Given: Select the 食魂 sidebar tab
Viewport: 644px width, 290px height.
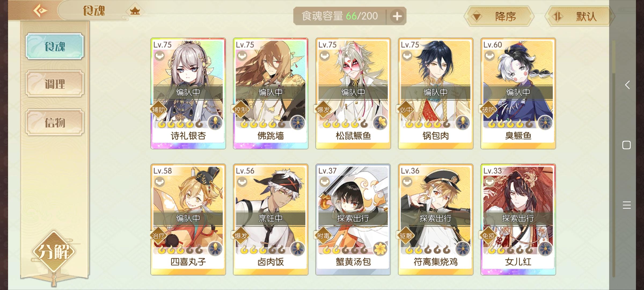Looking at the screenshot, I should tap(55, 46).
